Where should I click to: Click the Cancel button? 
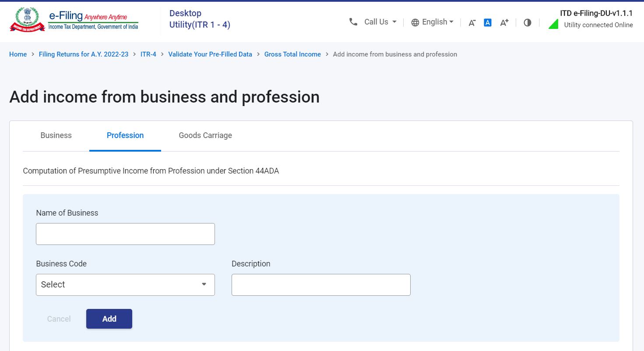pyautogui.click(x=59, y=319)
